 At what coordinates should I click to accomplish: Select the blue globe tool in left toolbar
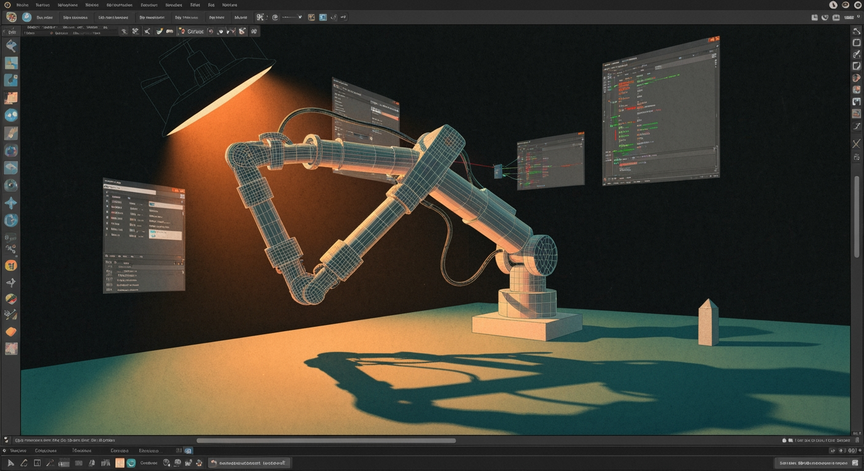[11, 115]
